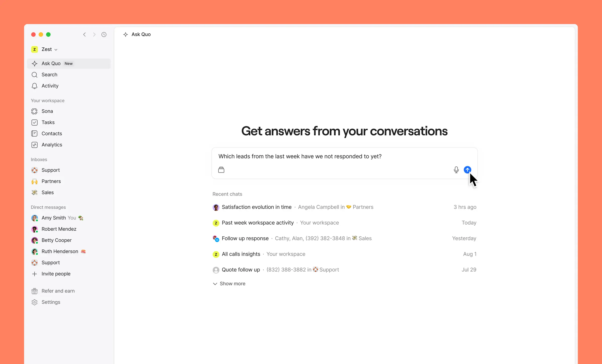Open Ruth Henderson direct message

point(69,251)
